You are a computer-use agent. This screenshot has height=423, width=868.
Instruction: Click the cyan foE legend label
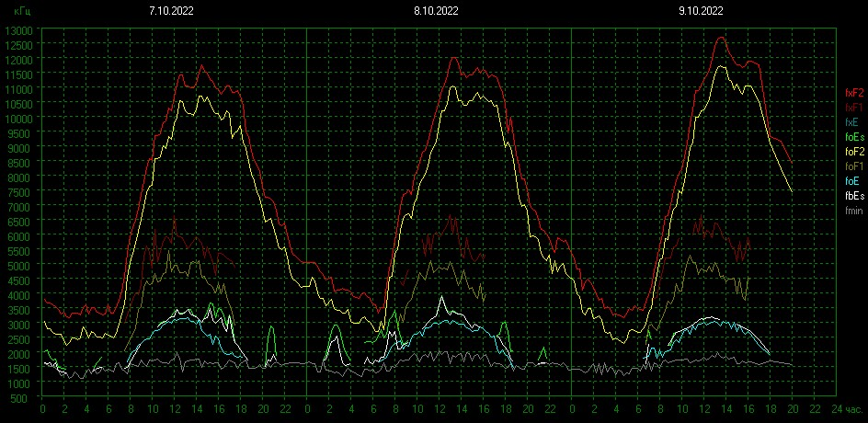point(852,180)
